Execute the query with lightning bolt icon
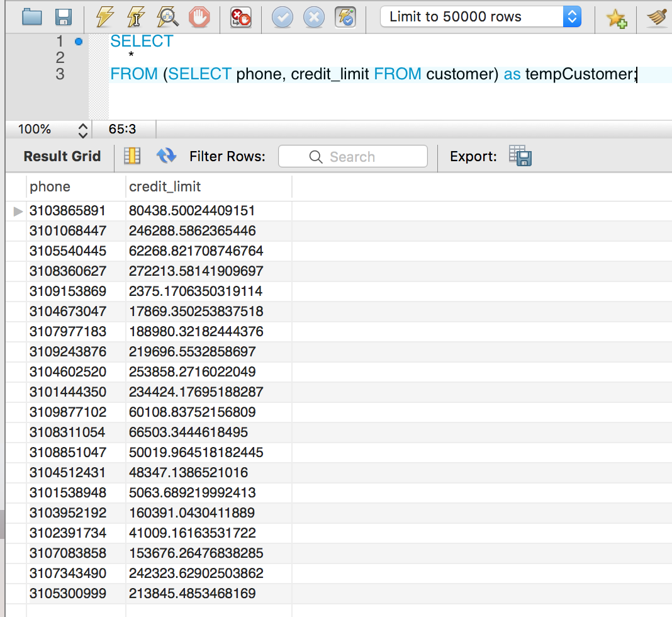Image resolution: width=672 pixels, height=617 pixels. point(104,17)
